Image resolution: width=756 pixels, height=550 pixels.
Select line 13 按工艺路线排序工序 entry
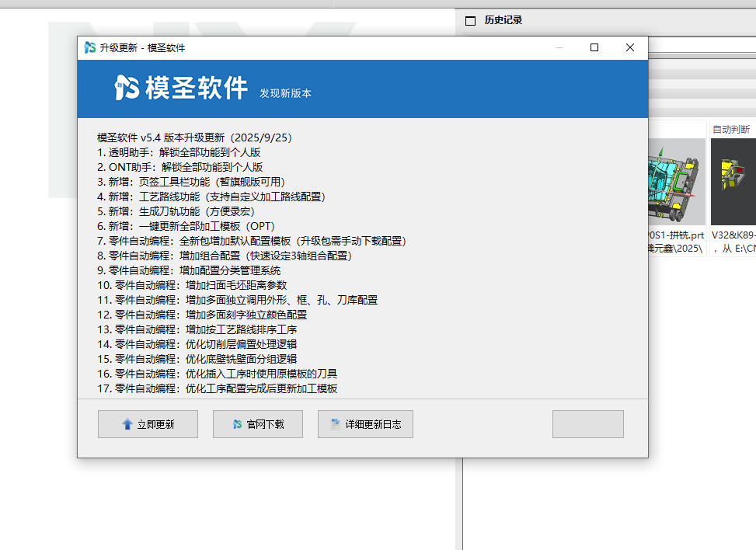tap(197, 329)
